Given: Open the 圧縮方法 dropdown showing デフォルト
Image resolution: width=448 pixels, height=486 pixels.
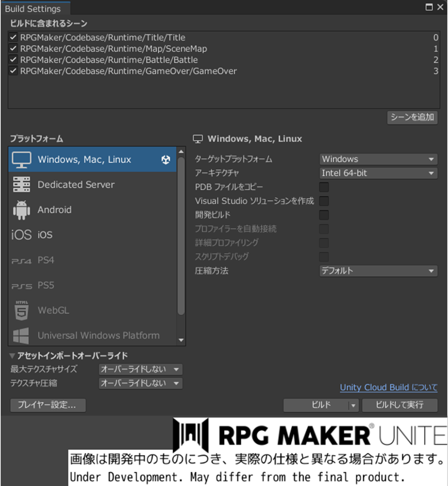Looking at the screenshot, I should (378, 271).
